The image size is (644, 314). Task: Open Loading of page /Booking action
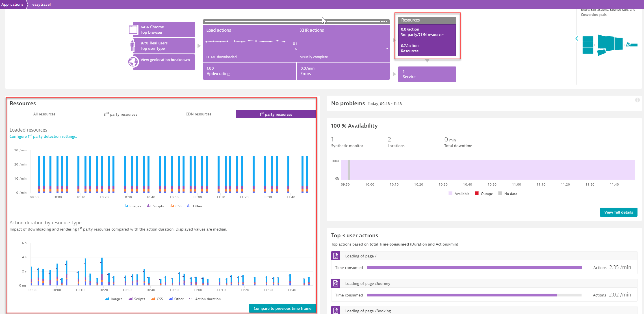(368, 311)
